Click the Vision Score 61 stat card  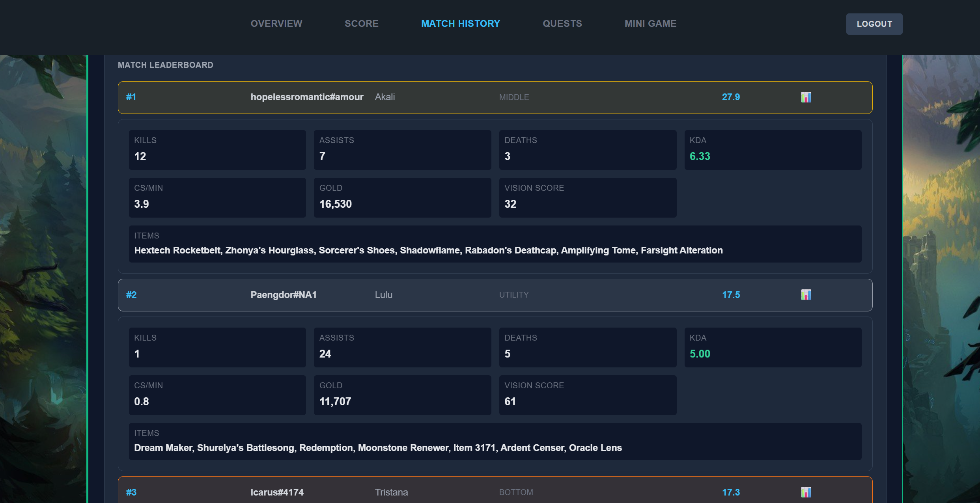pos(587,395)
